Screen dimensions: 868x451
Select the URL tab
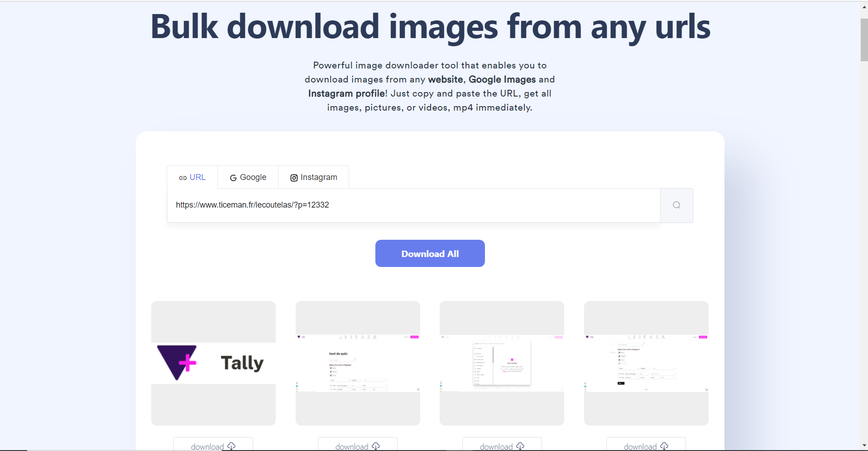coord(192,177)
